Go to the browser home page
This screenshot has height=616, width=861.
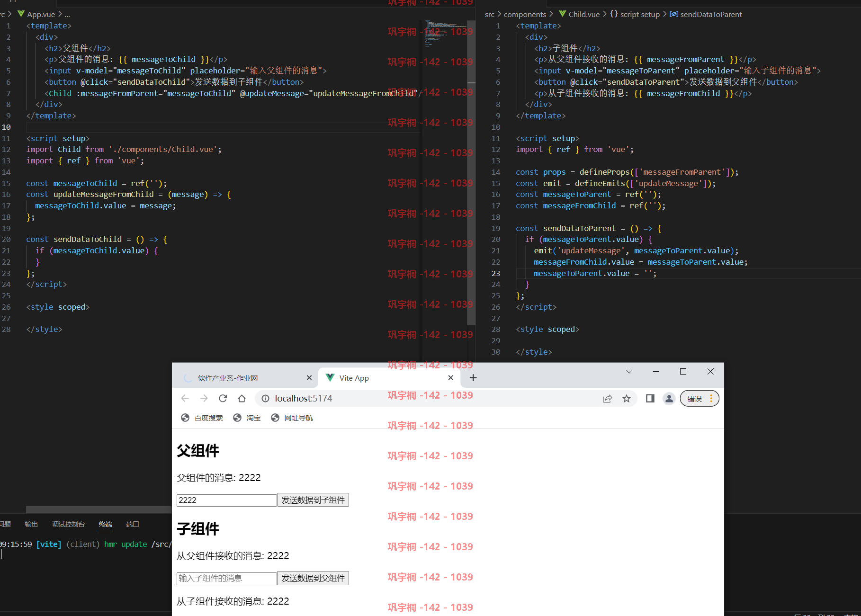[242, 399]
